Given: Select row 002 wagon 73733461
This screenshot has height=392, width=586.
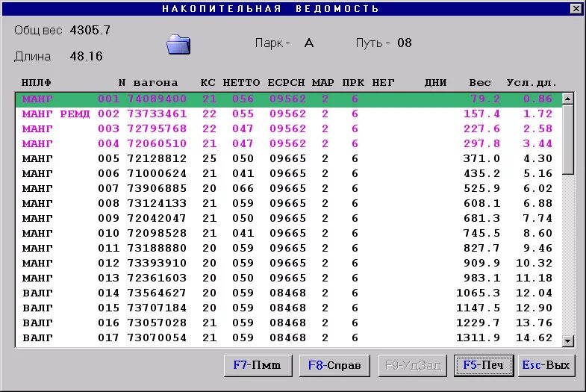Looking at the screenshot, I should pos(288,114).
